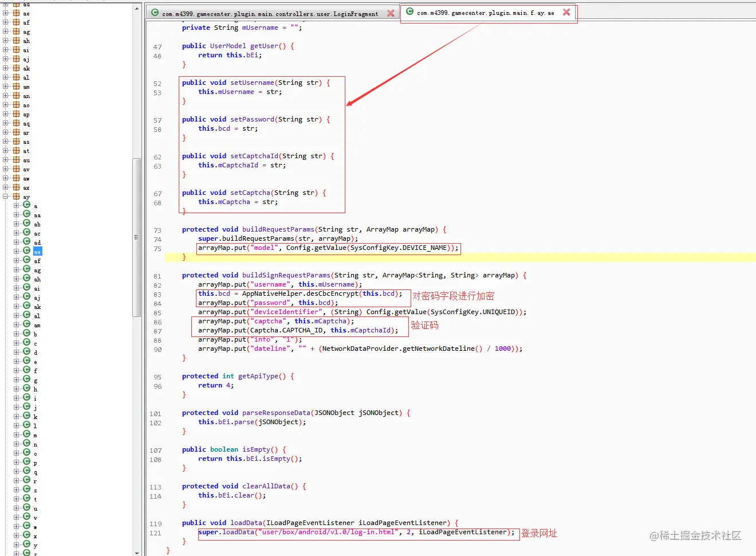The height and width of the screenshot is (556, 756).
Task: Expand the ar package node
Action: tap(6, 132)
